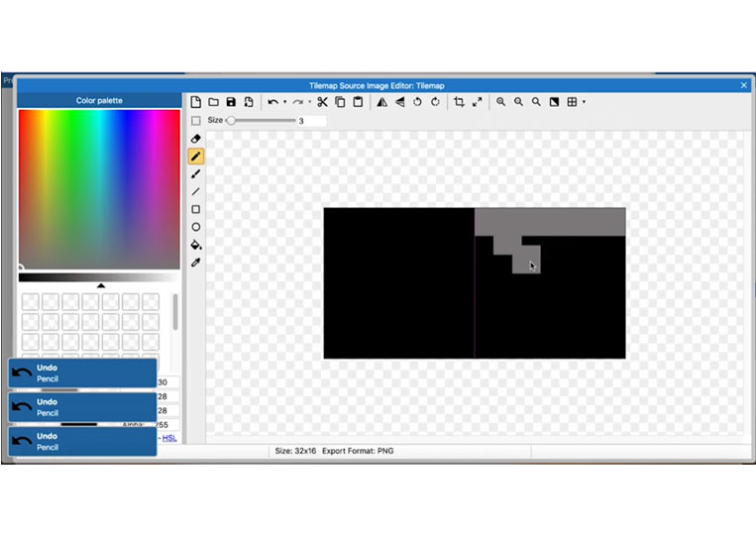Screen dimensions: 756x536
Task: Save the image with the floppy disk icon
Action: pos(231,102)
